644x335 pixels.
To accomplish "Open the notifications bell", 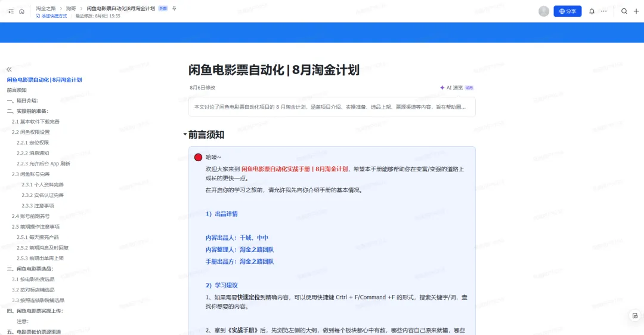I will tap(592, 11).
